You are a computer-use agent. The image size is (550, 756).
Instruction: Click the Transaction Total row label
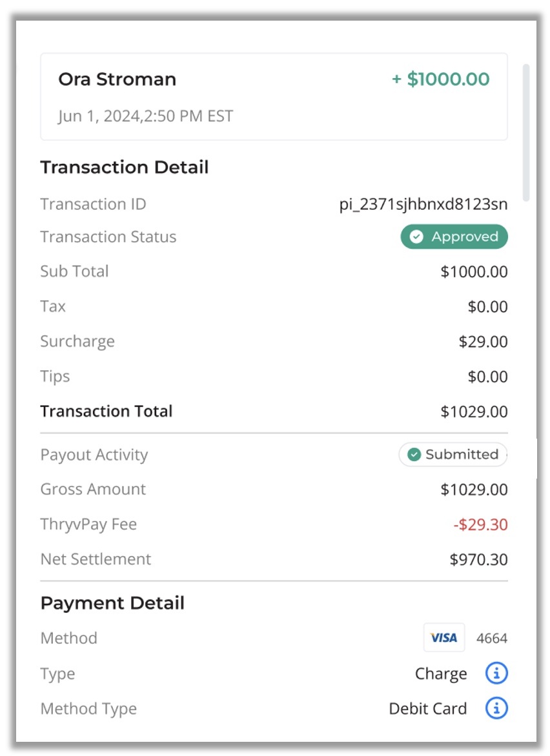106,412
